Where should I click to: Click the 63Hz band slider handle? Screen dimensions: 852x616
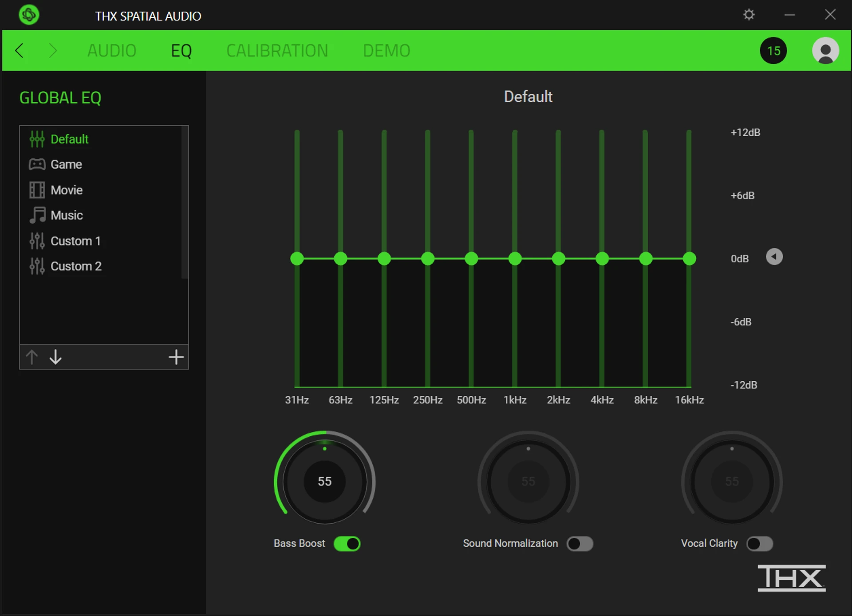tap(340, 259)
